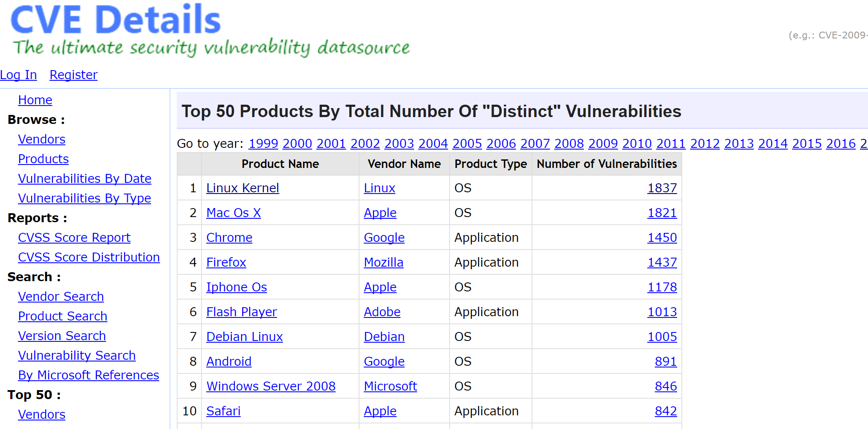The height and width of the screenshot is (429, 868).
Task: Jump to year 2016
Action: 841,144
